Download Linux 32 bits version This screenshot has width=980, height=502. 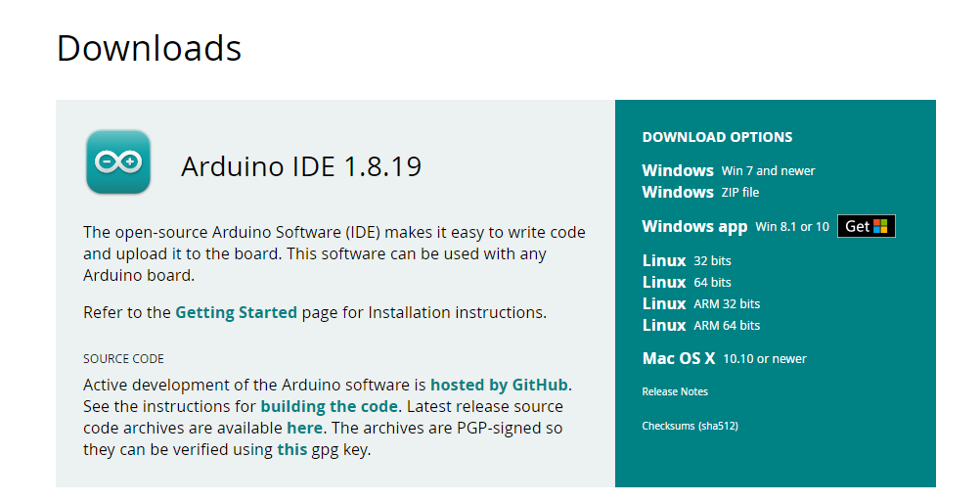click(687, 260)
